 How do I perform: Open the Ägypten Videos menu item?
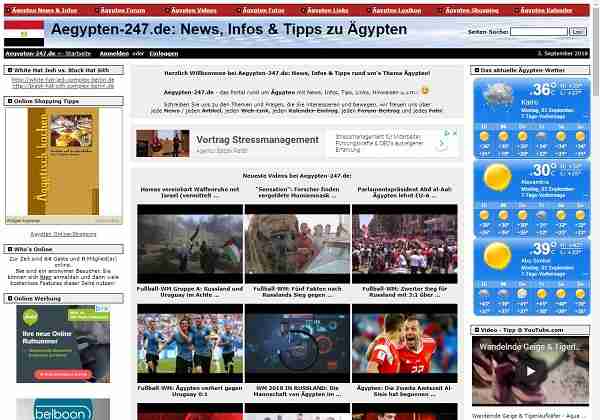194,10
